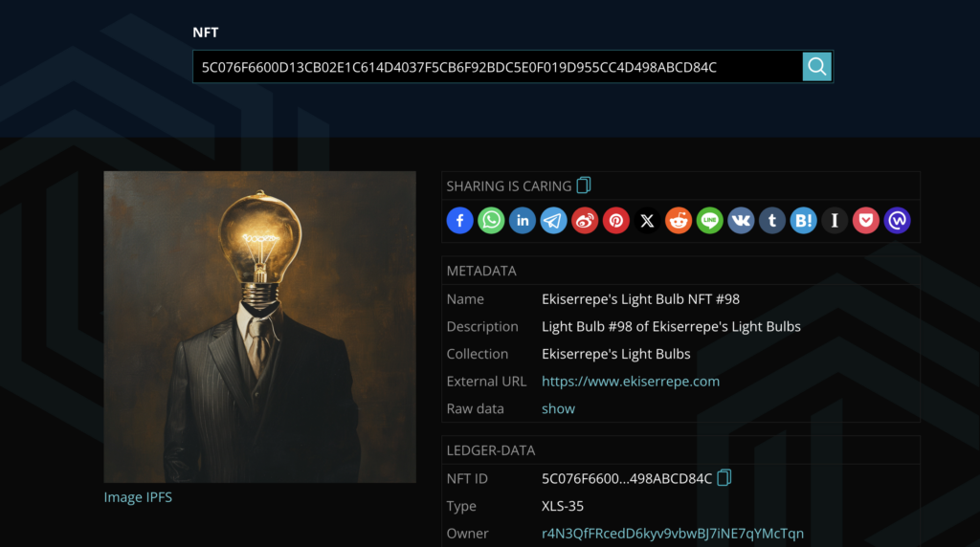Post to X (Twitter)
Viewport: 980px width, 547px height.
tap(648, 221)
